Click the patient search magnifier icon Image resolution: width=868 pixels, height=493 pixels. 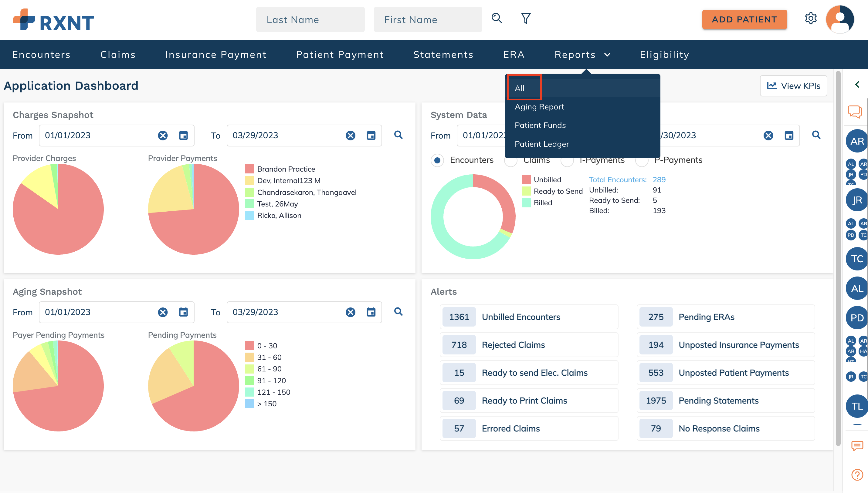[x=497, y=18]
